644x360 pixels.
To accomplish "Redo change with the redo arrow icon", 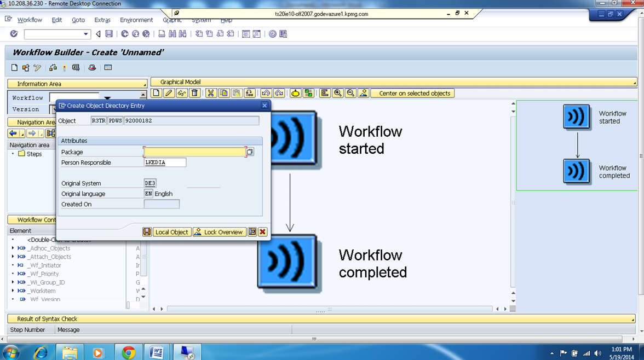I will (x=280, y=93).
